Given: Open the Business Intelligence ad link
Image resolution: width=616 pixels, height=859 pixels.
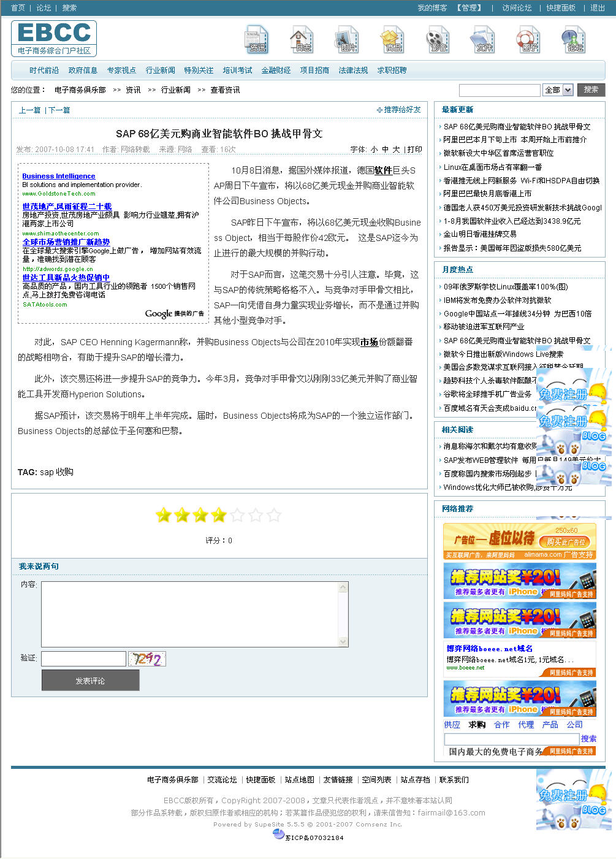Looking at the screenshot, I should pos(59,176).
